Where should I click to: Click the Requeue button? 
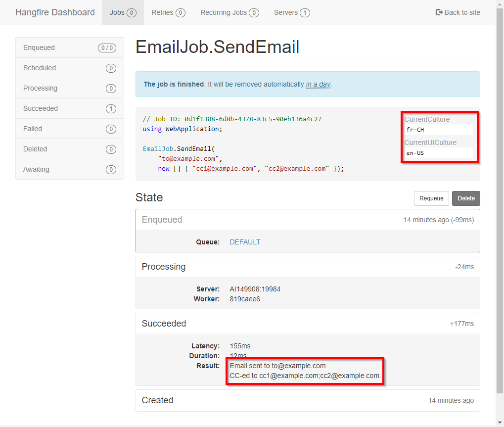click(x=431, y=198)
